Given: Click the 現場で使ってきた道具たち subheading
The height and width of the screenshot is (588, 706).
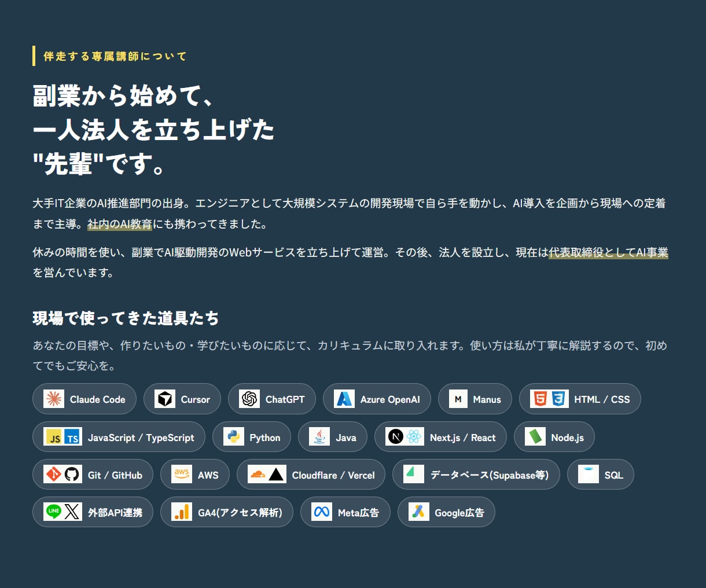Looking at the screenshot, I should (126, 318).
